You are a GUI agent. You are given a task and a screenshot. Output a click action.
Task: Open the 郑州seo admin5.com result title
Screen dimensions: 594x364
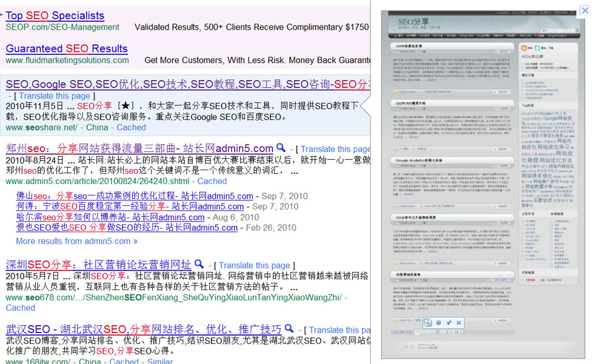tap(139, 148)
